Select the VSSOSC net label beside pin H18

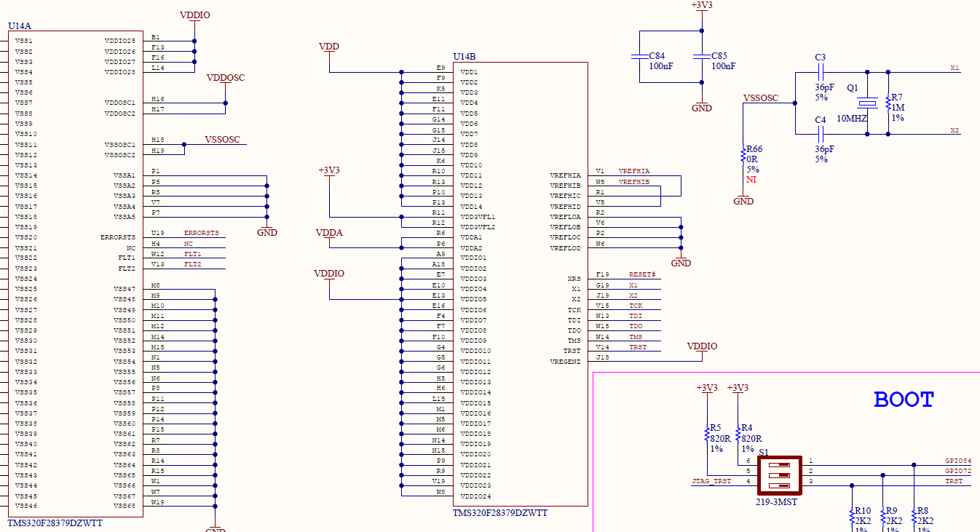(222, 140)
